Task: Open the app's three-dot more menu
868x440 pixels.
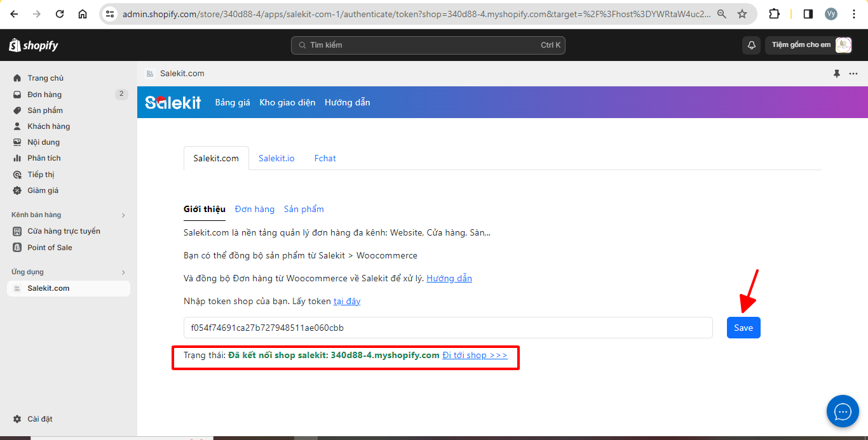Action: (x=853, y=74)
